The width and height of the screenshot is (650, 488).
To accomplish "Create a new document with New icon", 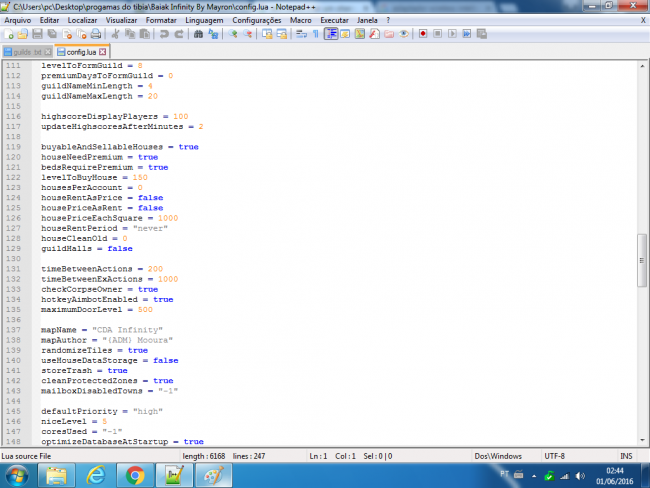I will [x=8, y=34].
